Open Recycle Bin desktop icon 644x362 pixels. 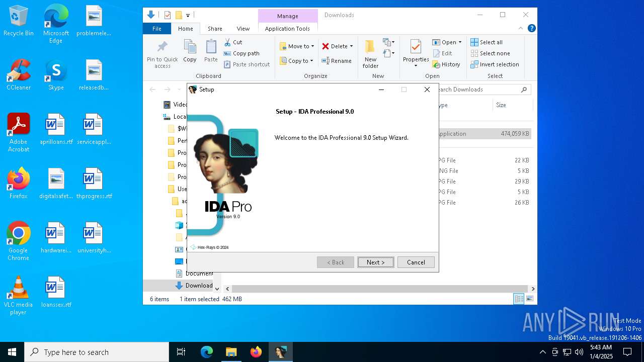[19, 21]
